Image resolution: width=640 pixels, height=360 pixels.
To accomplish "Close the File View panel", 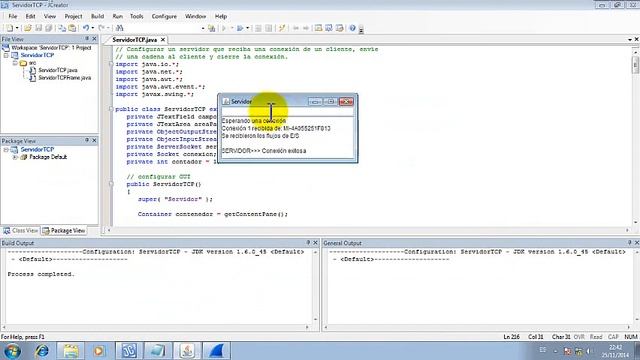I will pos(94,39).
